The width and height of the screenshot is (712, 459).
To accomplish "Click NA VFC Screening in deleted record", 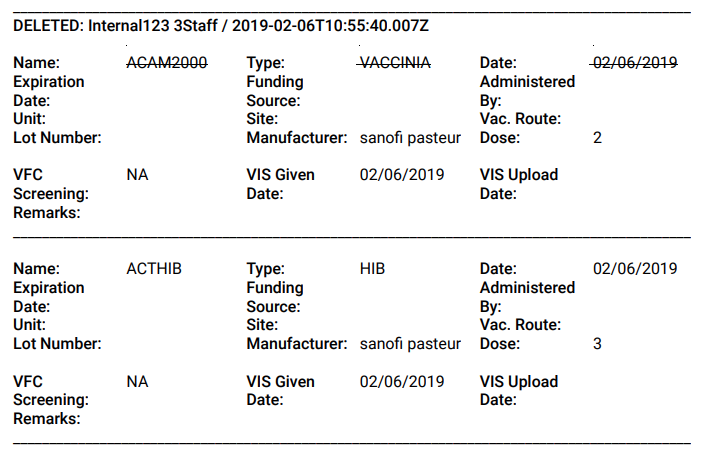I will [137, 175].
